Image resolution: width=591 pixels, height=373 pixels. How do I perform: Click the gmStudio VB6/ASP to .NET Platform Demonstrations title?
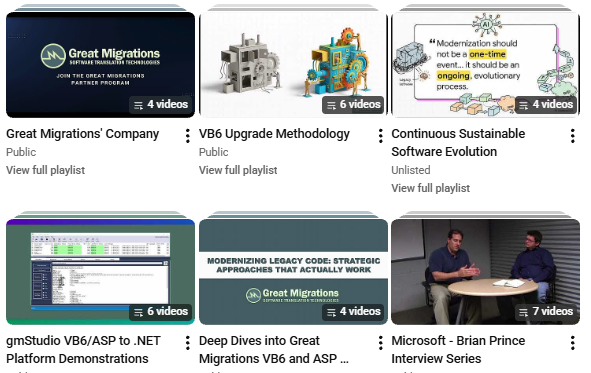pos(83,350)
